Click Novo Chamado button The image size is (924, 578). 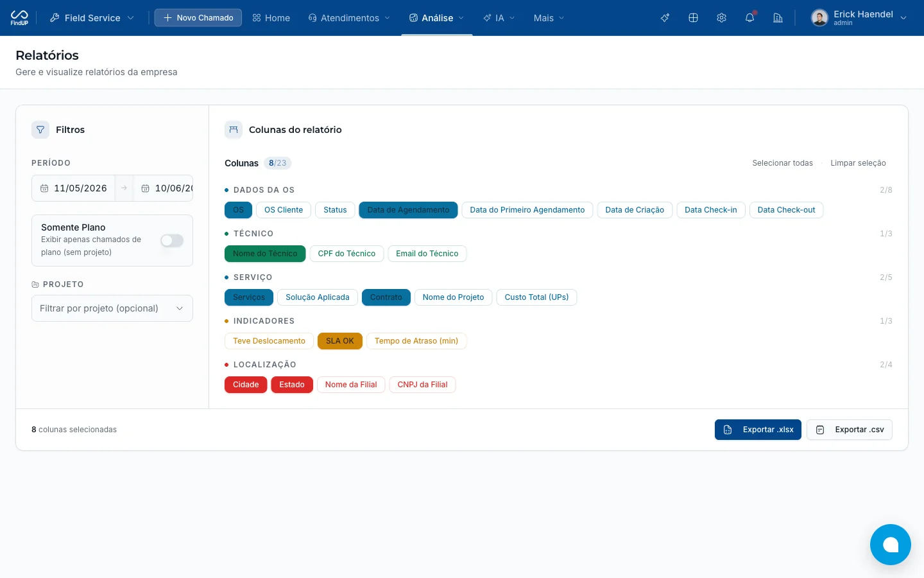click(x=198, y=18)
